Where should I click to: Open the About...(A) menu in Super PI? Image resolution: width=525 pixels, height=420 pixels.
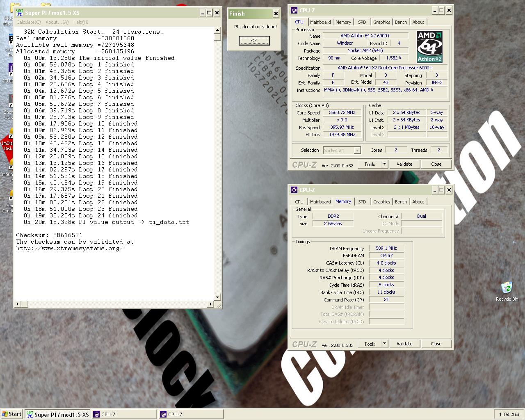[x=57, y=22]
